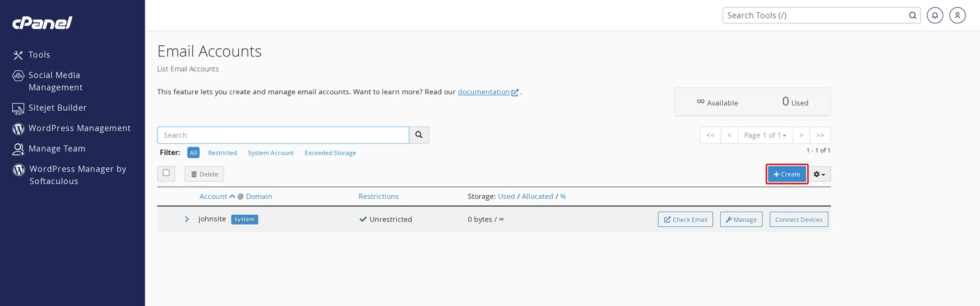Sort by Allocated storage
Image resolution: width=980 pixels, height=306 pixels.
tap(538, 196)
